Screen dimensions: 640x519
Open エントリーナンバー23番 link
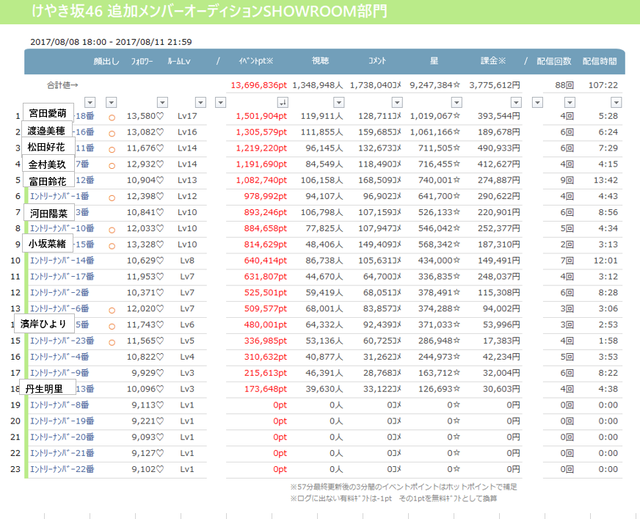pyautogui.click(x=62, y=341)
